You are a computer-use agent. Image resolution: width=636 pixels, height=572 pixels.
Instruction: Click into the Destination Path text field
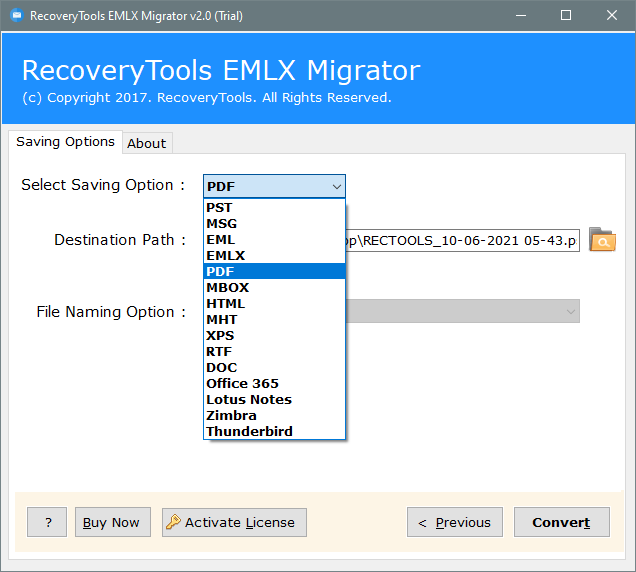click(463, 240)
